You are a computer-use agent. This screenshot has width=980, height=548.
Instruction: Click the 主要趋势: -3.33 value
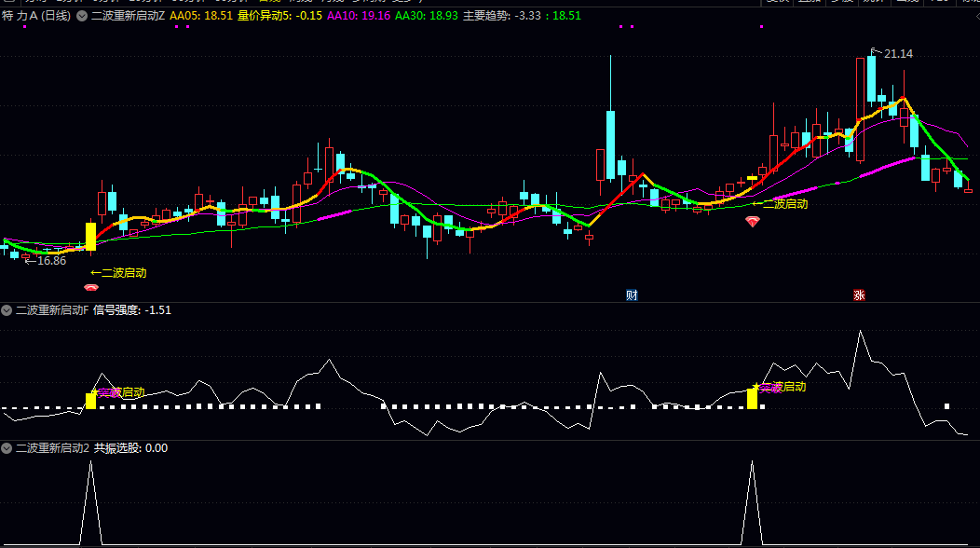click(x=502, y=16)
